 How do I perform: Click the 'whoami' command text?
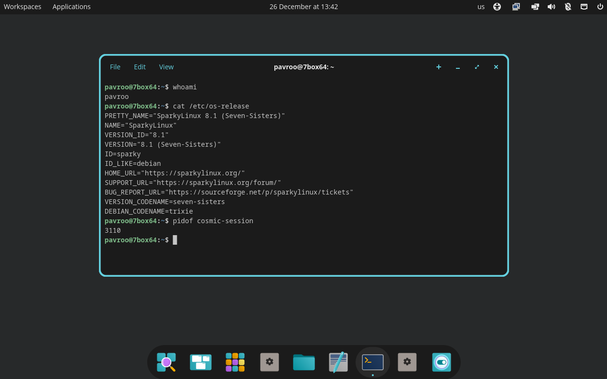click(x=185, y=87)
